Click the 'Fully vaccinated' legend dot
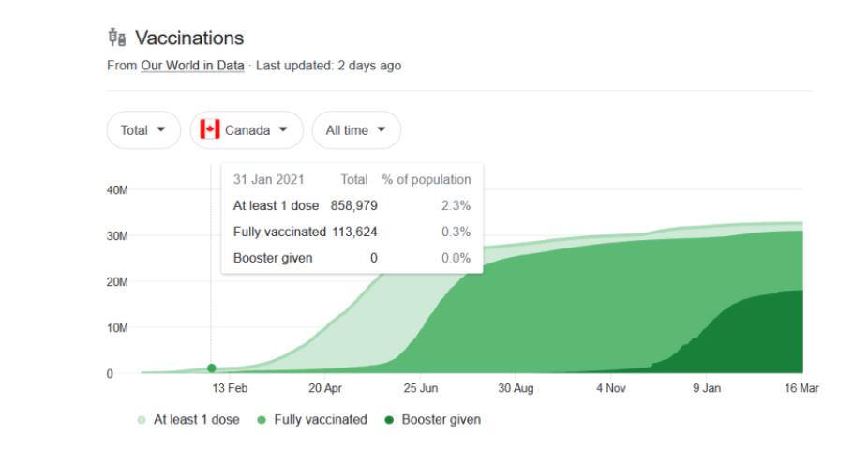Image resolution: width=868 pixels, height=451 pixels. pyautogui.click(x=262, y=420)
